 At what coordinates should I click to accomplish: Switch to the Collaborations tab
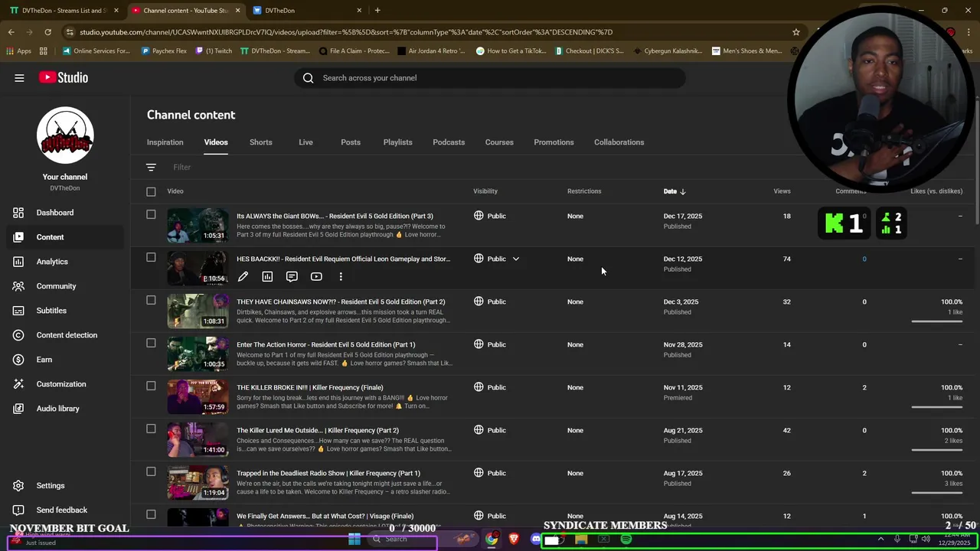[x=619, y=142]
